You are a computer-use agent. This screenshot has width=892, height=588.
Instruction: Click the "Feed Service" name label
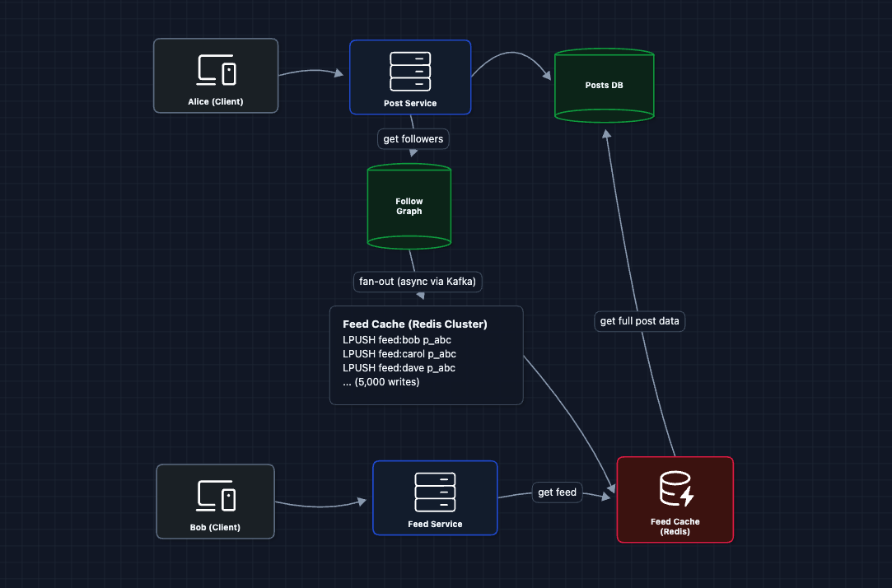435,525
